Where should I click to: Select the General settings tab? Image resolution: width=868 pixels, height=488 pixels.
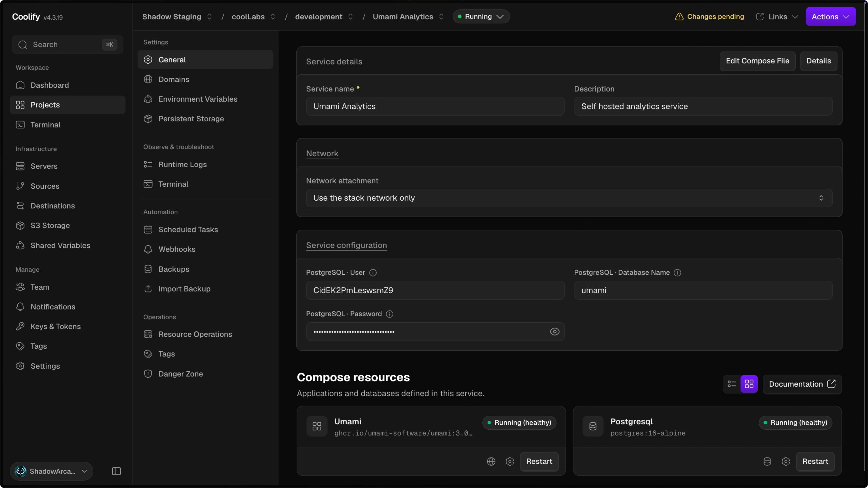pyautogui.click(x=205, y=60)
